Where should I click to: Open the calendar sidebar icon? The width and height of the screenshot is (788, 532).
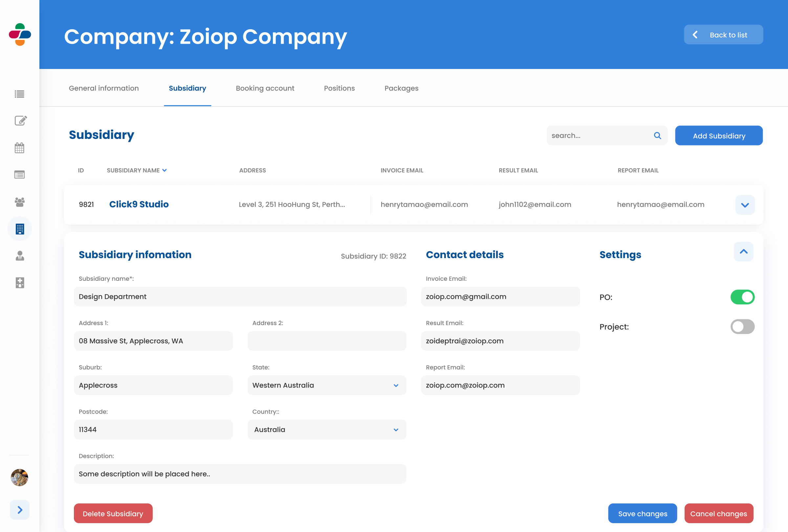pos(19,148)
